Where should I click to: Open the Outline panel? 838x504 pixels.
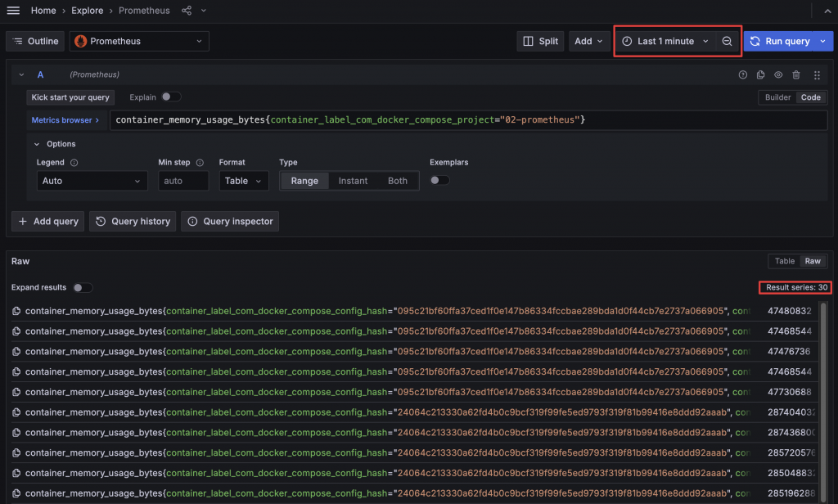coord(35,41)
